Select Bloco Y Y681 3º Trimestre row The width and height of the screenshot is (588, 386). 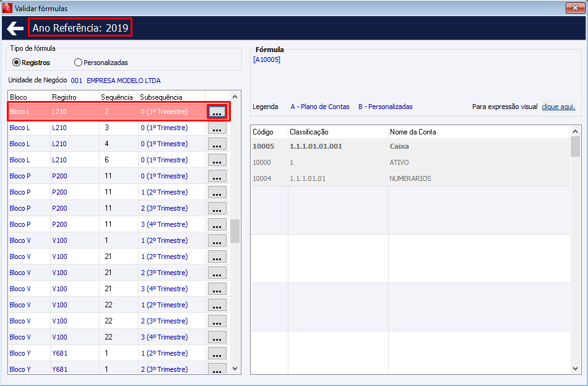tap(107, 369)
